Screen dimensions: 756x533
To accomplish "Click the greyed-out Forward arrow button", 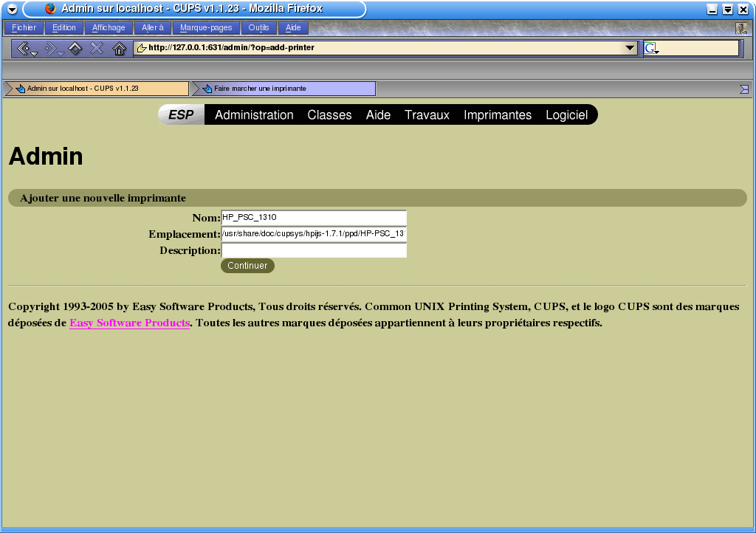I will click(49, 48).
